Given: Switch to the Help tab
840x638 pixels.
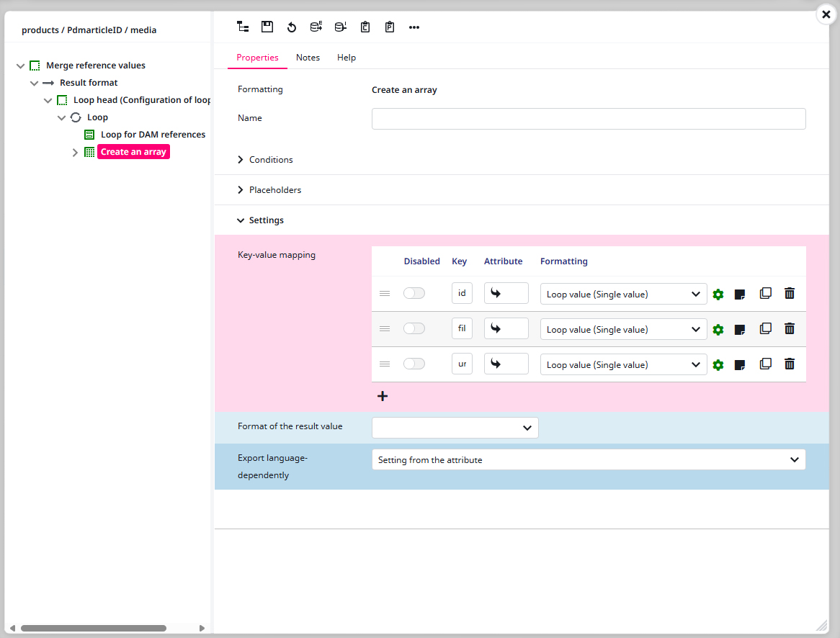Looking at the screenshot, I should [347, 58].
